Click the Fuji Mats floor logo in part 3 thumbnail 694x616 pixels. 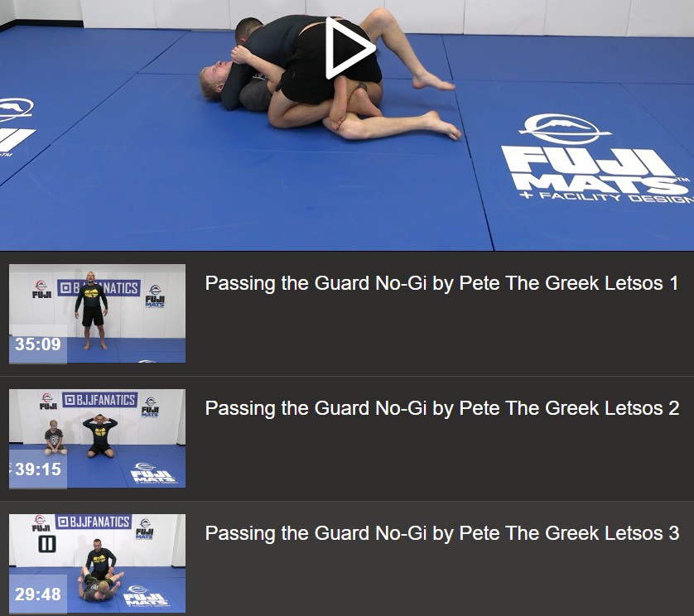click(145, 595)
